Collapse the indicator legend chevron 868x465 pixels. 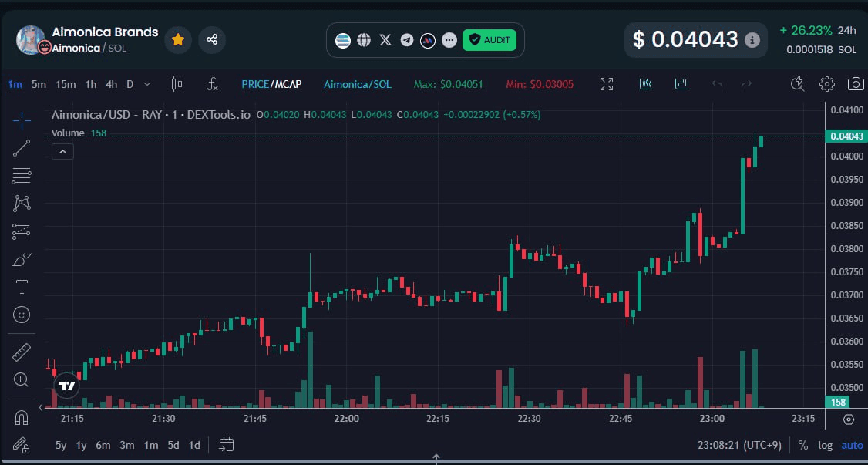tap(62, 151)
